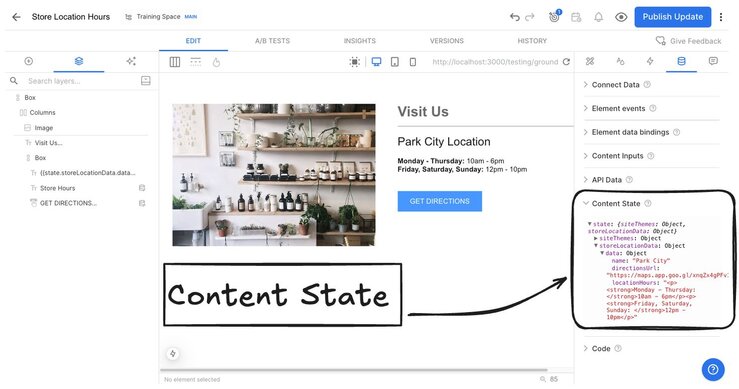Click the collapse layers icon beside search
This screenshot has width=739, height=389.
(146, 81)
